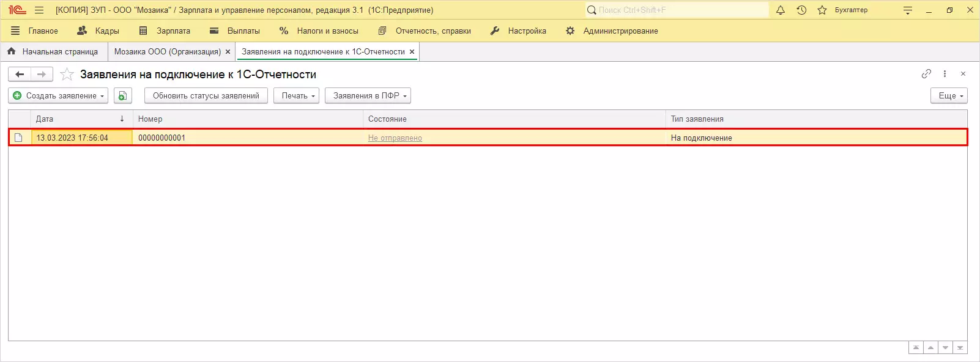The image size is (980, 362).
Task: Select date cell 13.03.2023 17:56:04
Action: point(81,138)
